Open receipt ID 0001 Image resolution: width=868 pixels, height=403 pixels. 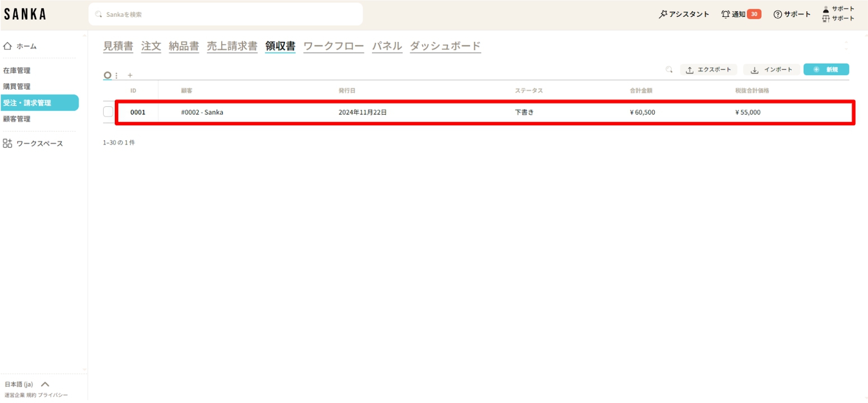[138, 113]
